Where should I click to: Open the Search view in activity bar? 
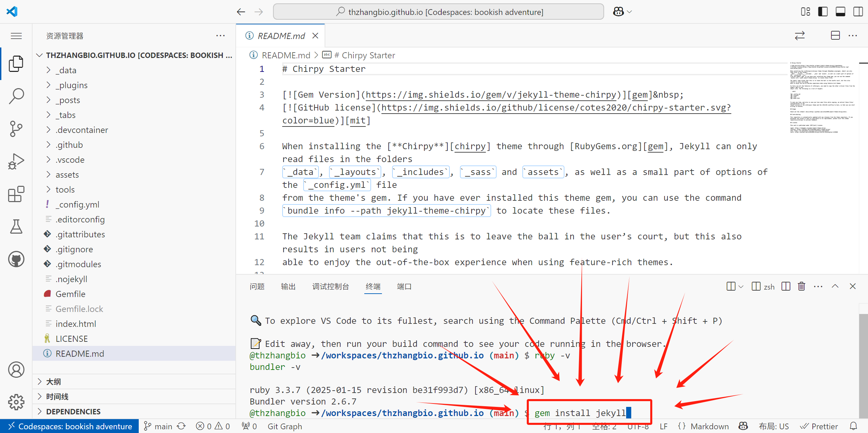[16, 96]
